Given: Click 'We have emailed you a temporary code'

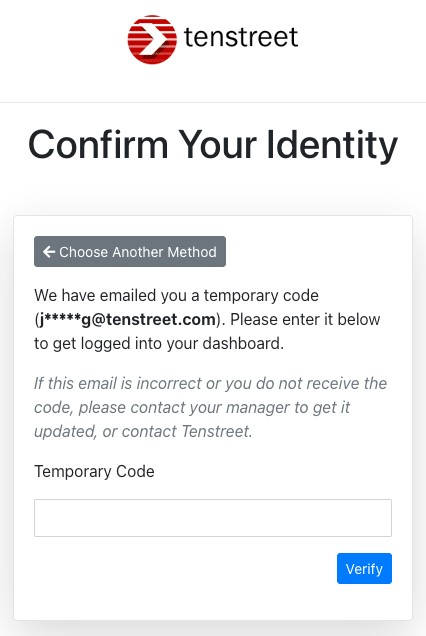Looking at the screenshot, I should [x=176, y=295].
